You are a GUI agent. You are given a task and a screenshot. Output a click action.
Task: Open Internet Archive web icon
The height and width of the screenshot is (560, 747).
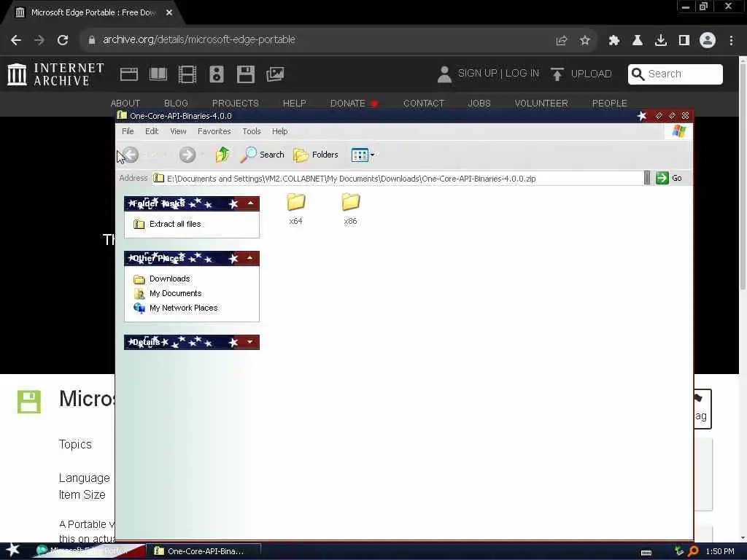pos(129,74)
